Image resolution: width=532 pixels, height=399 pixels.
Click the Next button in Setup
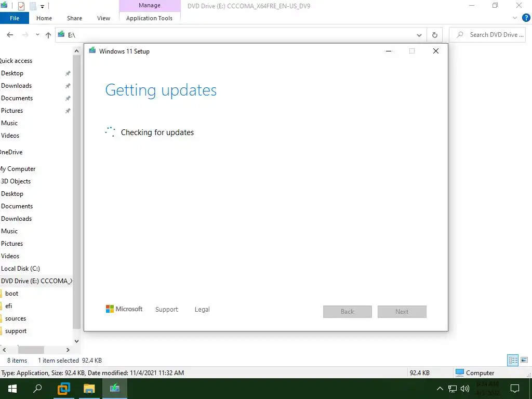[x=402, y=312]
